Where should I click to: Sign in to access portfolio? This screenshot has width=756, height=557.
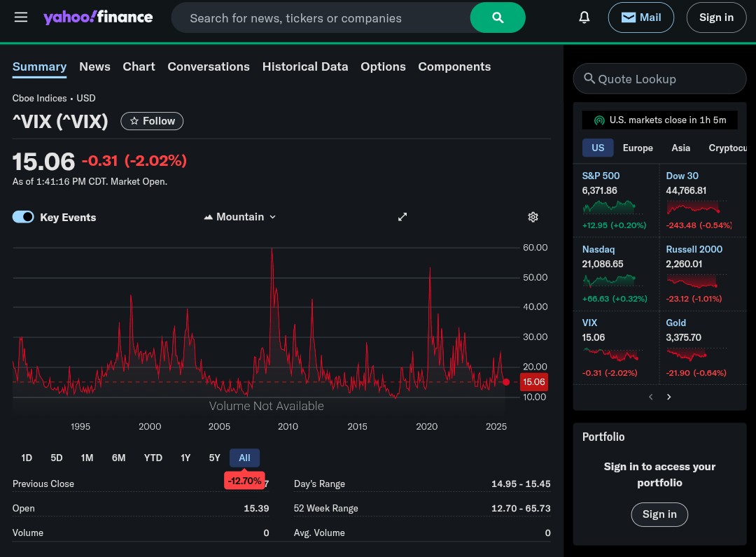[659, 514]
